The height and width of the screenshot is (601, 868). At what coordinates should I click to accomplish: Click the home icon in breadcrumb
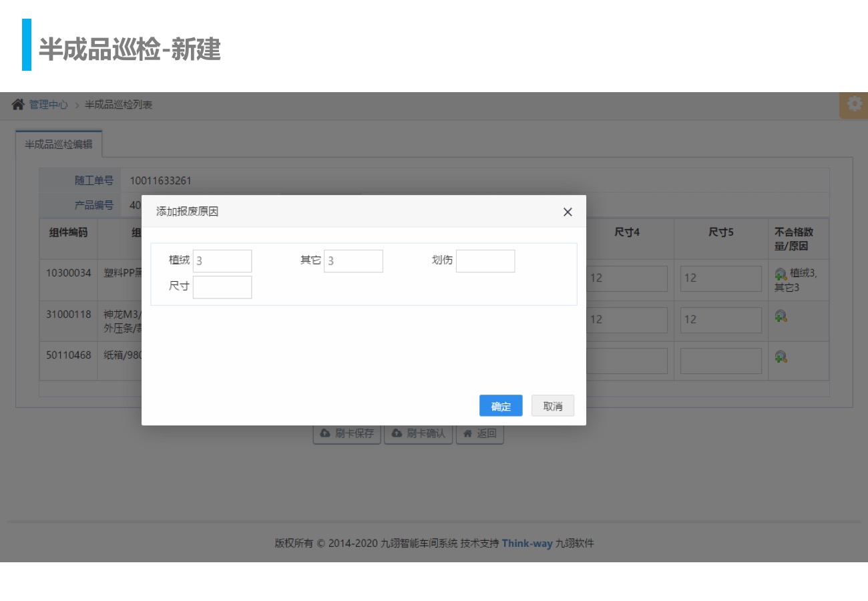pyautogui.click(x=18, y=105)
